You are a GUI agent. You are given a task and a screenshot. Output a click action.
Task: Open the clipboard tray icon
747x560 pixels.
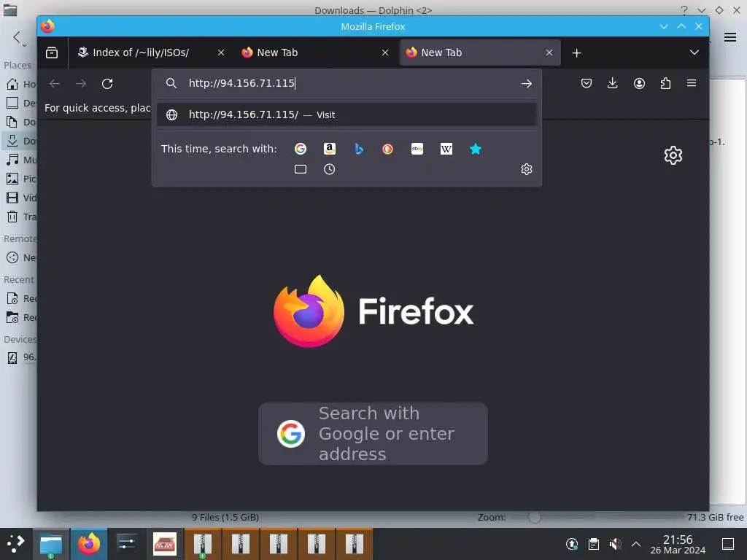click(594, 544)
